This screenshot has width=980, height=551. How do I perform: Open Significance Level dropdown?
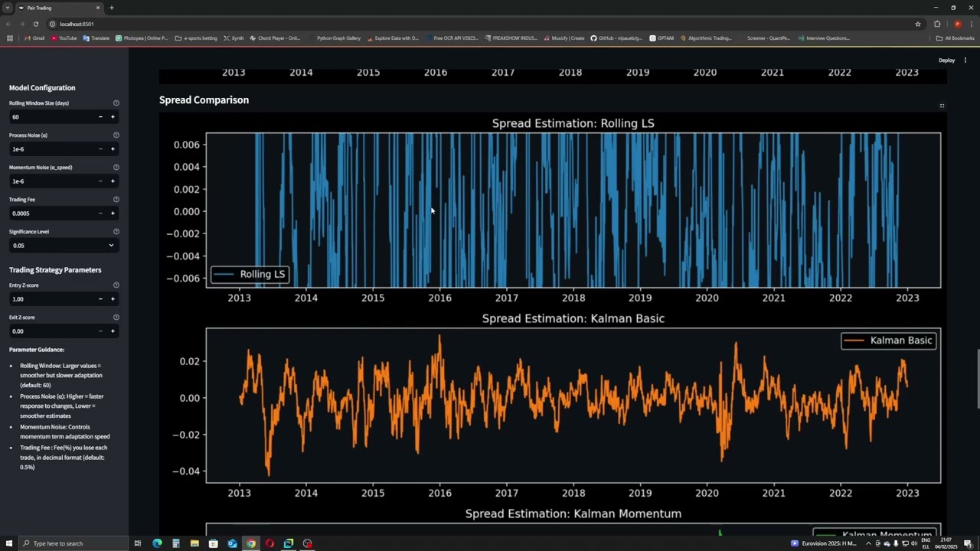(64, 246)
